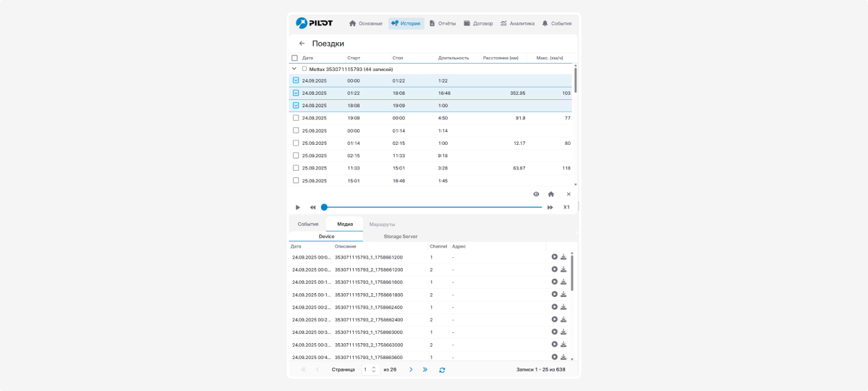The height and width of the screenshot is (391, 868).
Task: Collapse the Mettax 353071115793 group
Action: click(x=294, y=69)
